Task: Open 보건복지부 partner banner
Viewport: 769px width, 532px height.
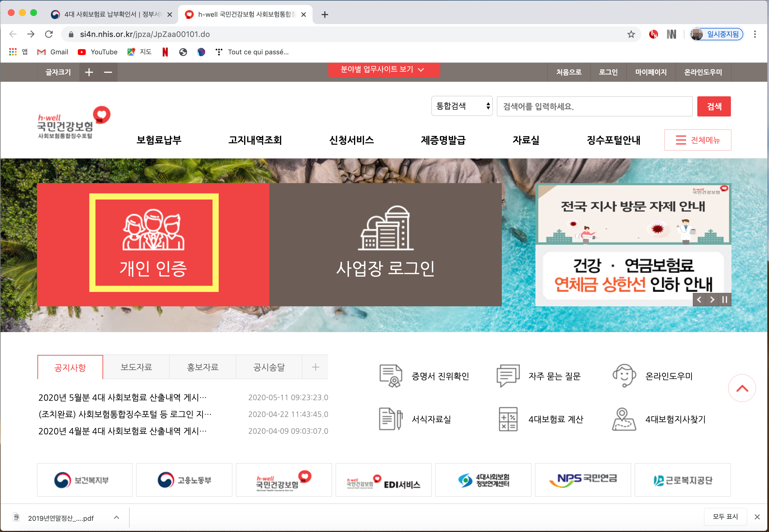Action: [x=85, y=480]
